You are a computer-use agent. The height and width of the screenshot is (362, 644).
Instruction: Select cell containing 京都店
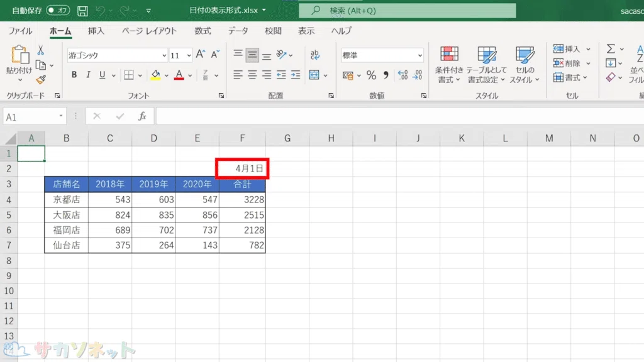pos(66,199)
